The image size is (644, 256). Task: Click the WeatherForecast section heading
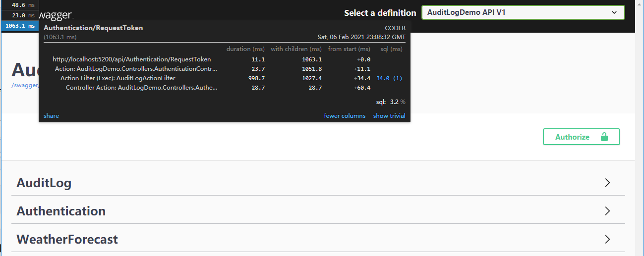point(67,240)
